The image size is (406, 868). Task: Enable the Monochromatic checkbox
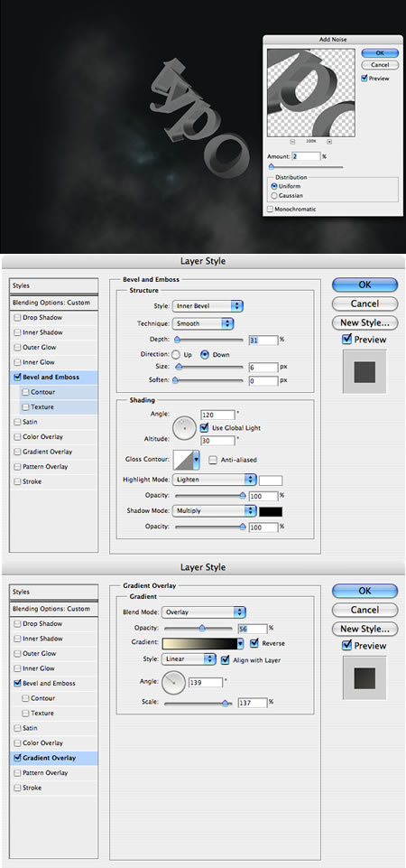[270, 210]
